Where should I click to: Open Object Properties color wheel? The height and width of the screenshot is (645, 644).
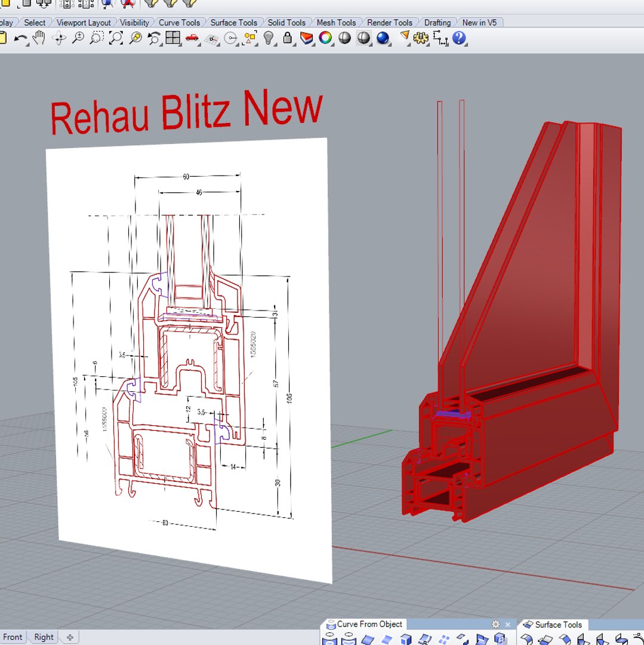pyautogui.click(x=325, y=38)
